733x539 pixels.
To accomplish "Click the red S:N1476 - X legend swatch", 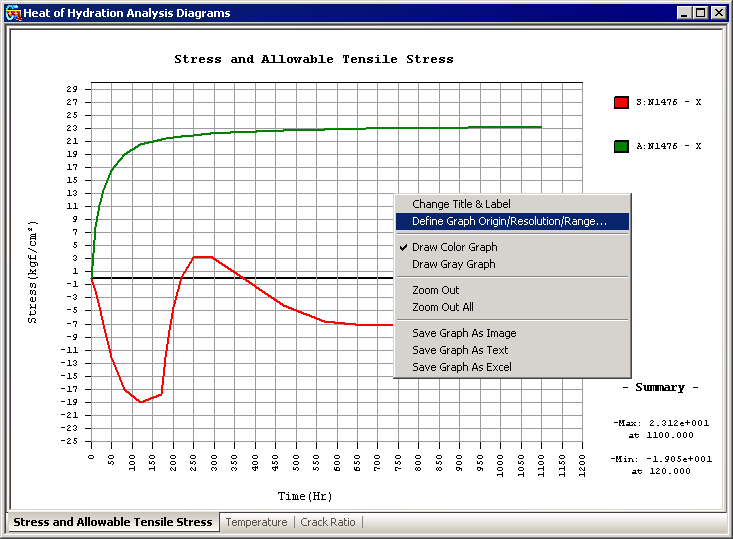I will 621,102.
